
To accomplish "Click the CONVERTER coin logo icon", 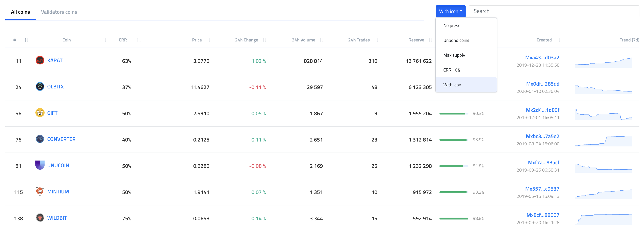I will (40, 139).
